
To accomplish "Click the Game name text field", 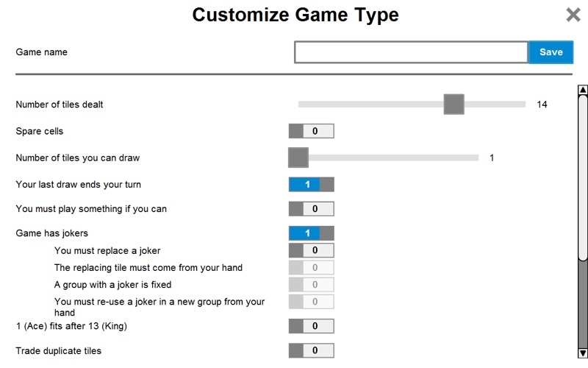I will tap(411, 52).
